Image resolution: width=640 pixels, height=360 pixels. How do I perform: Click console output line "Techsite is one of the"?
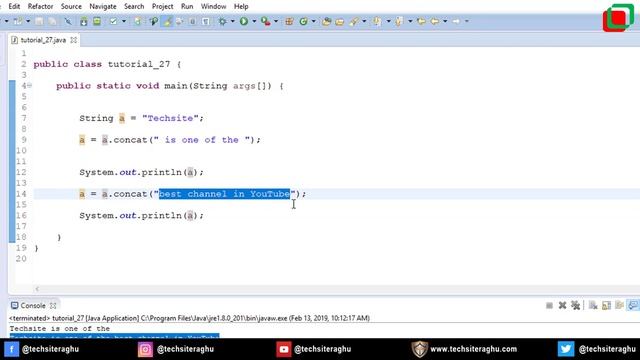tap(60, 329)
